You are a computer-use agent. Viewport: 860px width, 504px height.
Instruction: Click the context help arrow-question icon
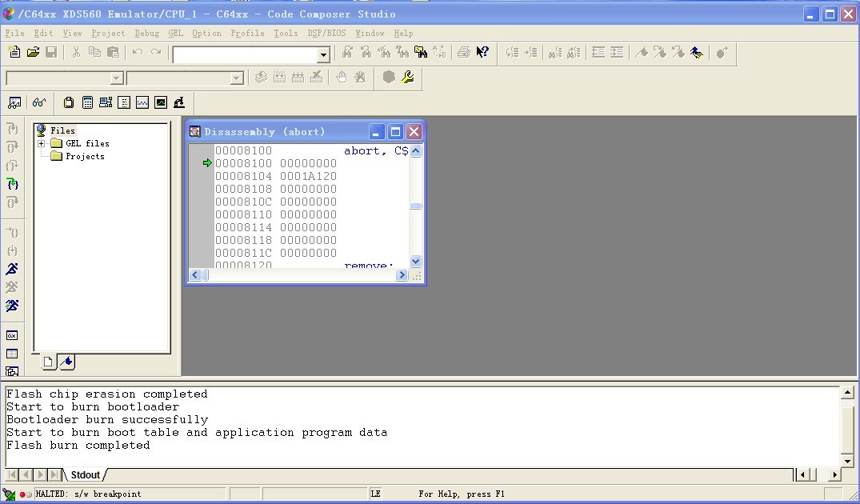[482, 52]
